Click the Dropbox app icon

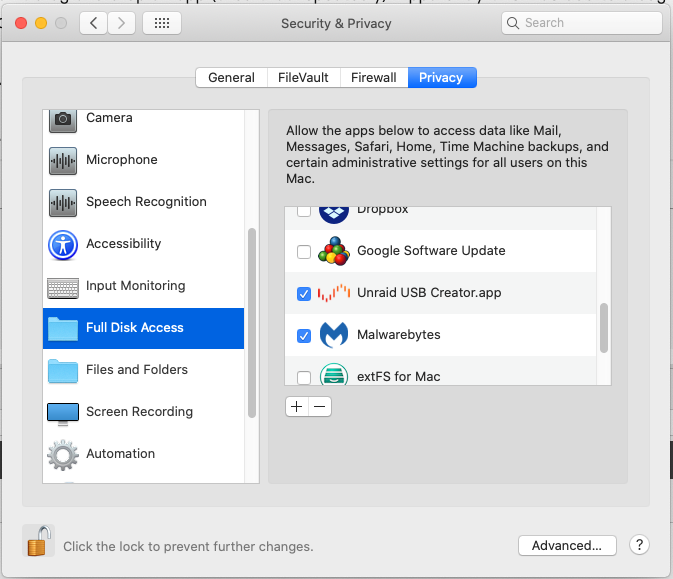(333, 215)
